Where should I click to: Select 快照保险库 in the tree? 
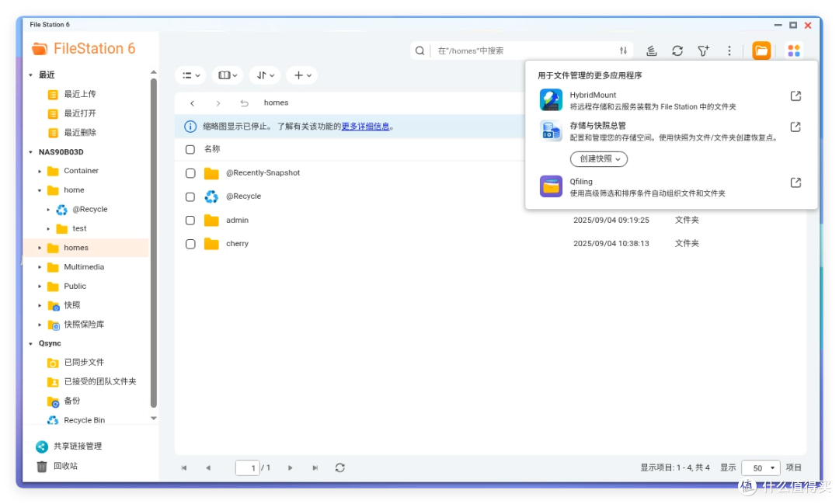83,325
